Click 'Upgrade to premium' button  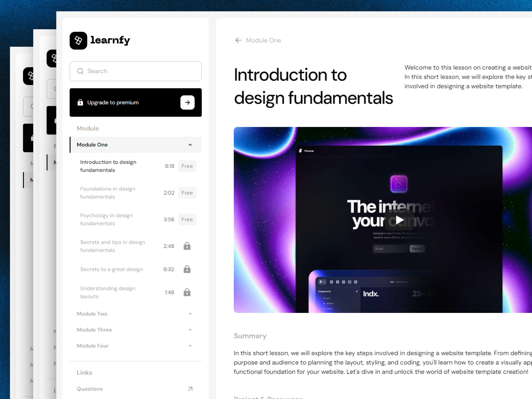click(135, 102)
